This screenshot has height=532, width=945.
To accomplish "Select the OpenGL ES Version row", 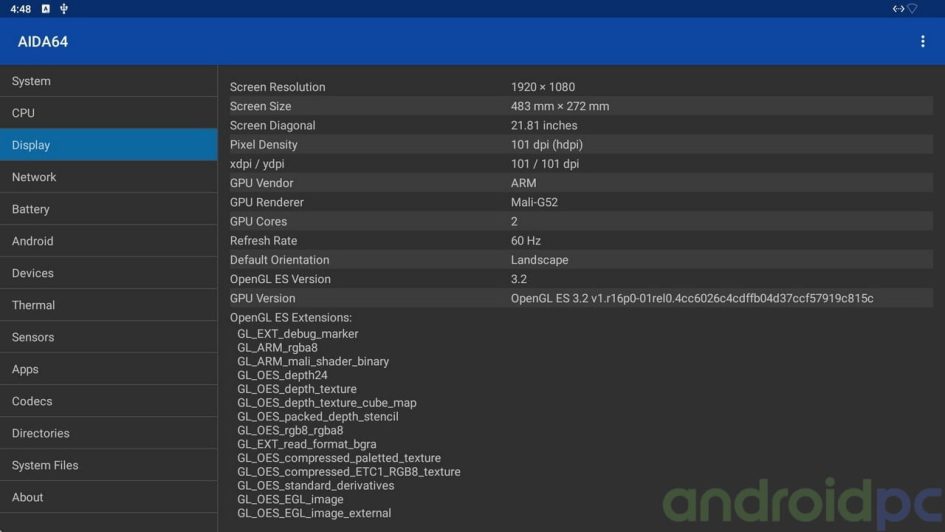I will (581, 279).
